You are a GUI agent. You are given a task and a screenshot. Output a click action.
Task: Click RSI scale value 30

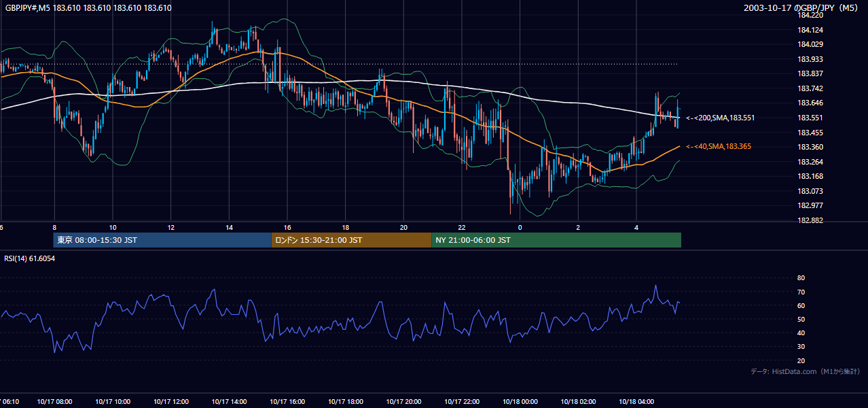801,347
